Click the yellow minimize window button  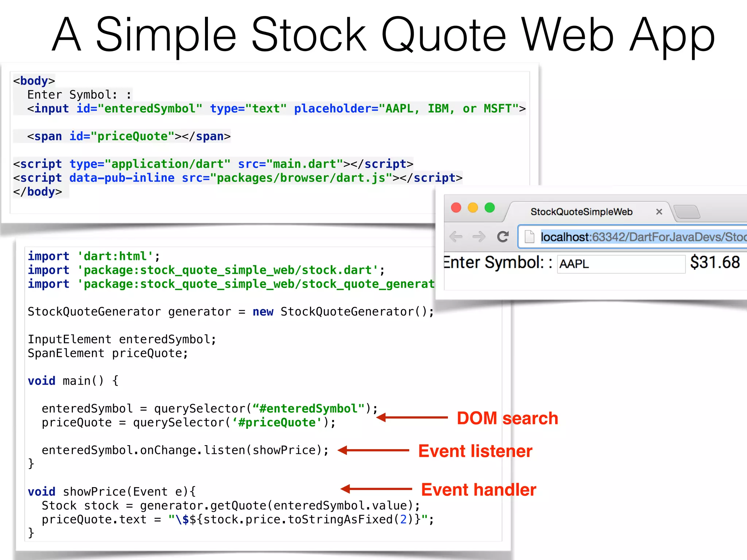point(473,208)
